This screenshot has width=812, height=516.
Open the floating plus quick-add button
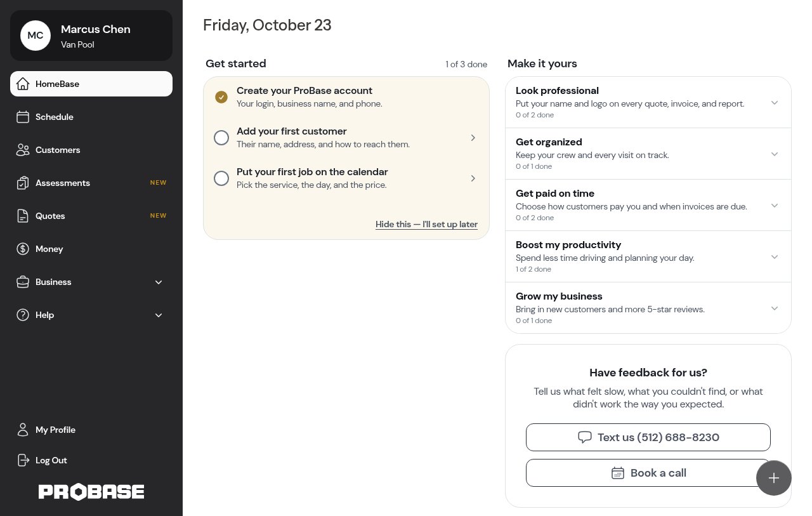click(774, 478)
